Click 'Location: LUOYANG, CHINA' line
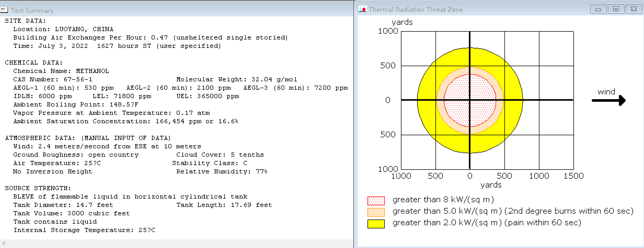This screenshot has width=644, height=248. coord(64,29)
